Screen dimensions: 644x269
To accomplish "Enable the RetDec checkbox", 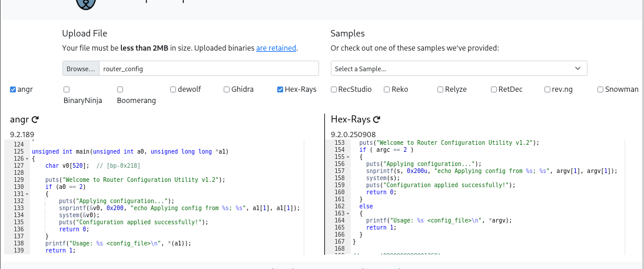I will tap(494, 89).
